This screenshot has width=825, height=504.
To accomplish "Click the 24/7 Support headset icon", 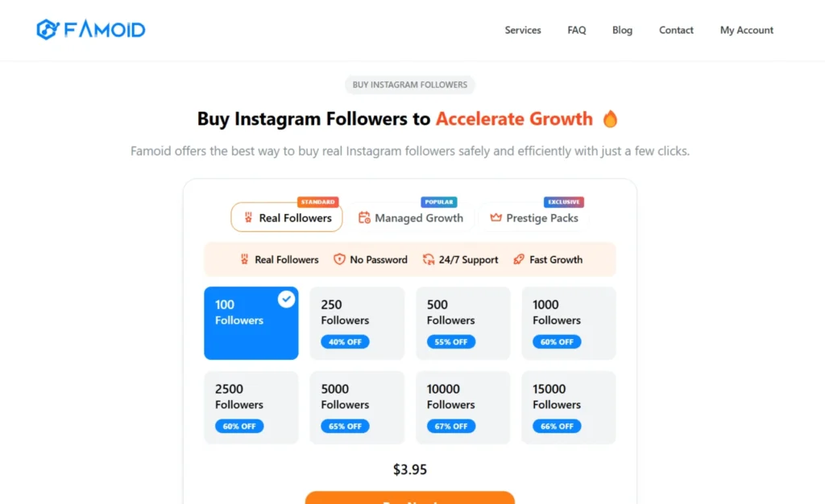I will [x=429, y=259].
